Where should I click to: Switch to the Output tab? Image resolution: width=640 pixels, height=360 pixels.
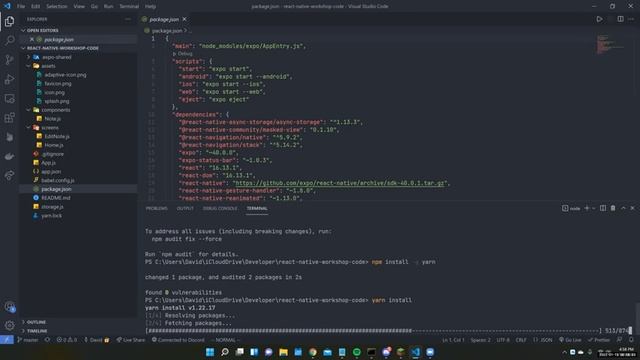click(185, 208)
